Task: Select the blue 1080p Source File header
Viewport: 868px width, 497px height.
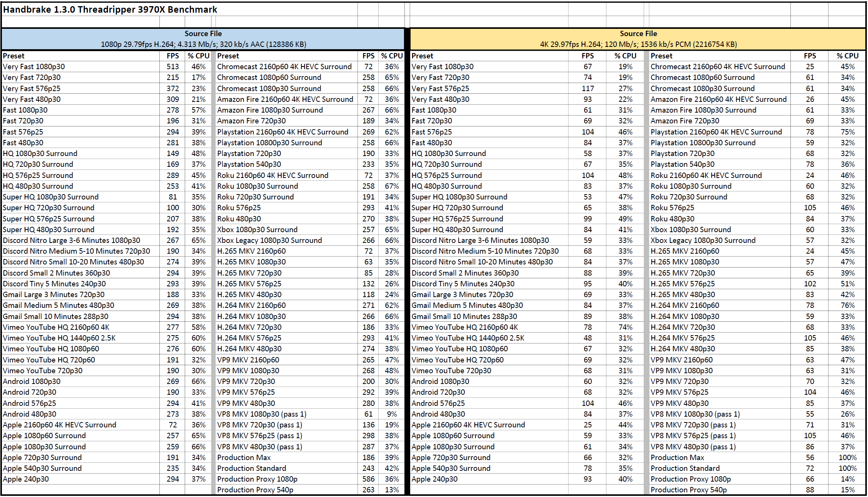Action: [x=203, y=39]
